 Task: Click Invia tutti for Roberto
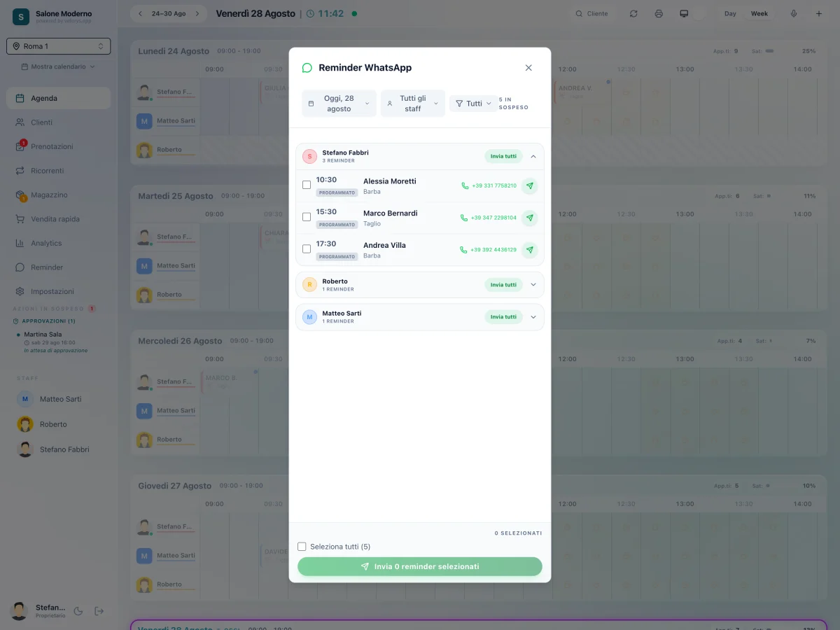click(503, 285)
